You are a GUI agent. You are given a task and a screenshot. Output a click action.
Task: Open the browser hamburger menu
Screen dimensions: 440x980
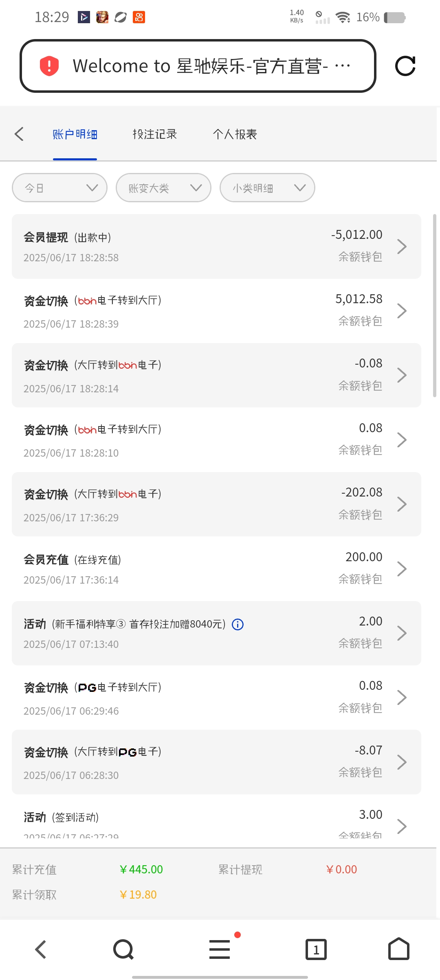coord(220,949)
